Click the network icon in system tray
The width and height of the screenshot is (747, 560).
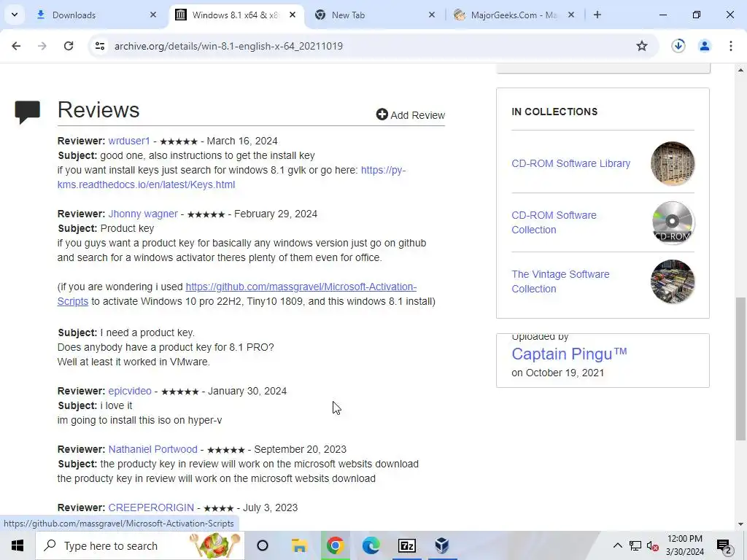[x=635, y=545]
